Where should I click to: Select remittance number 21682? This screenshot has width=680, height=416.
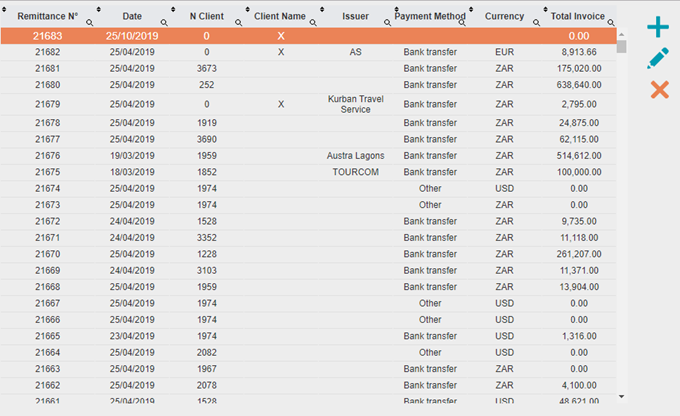click(x=48, y=52)
